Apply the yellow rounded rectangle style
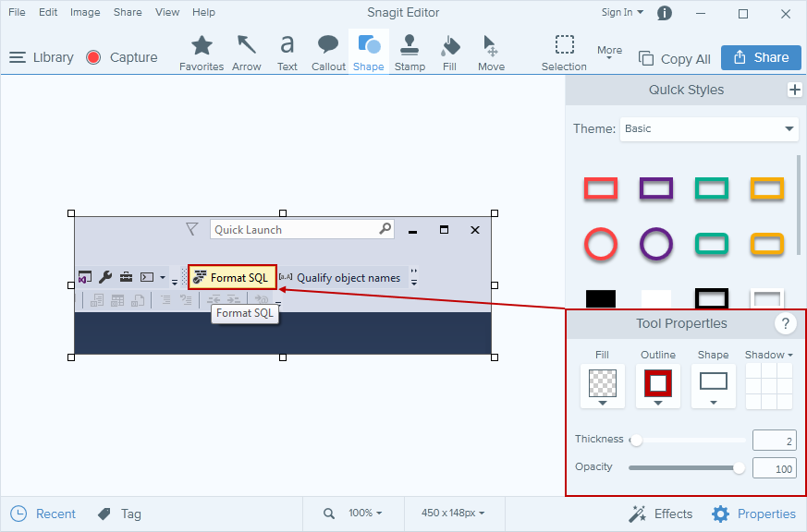Image resolution: width=807 pixels, height=532 pixels. coord(767,244)
